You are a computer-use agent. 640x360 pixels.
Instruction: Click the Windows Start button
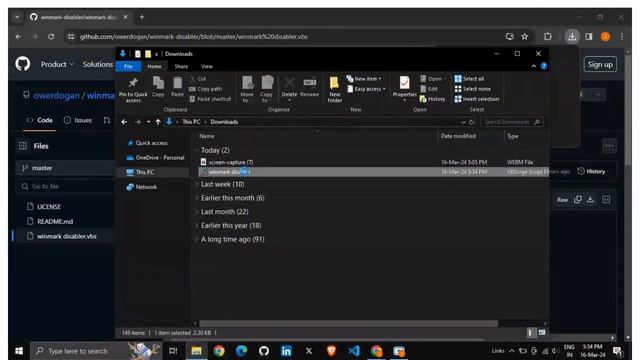[19, 351]
